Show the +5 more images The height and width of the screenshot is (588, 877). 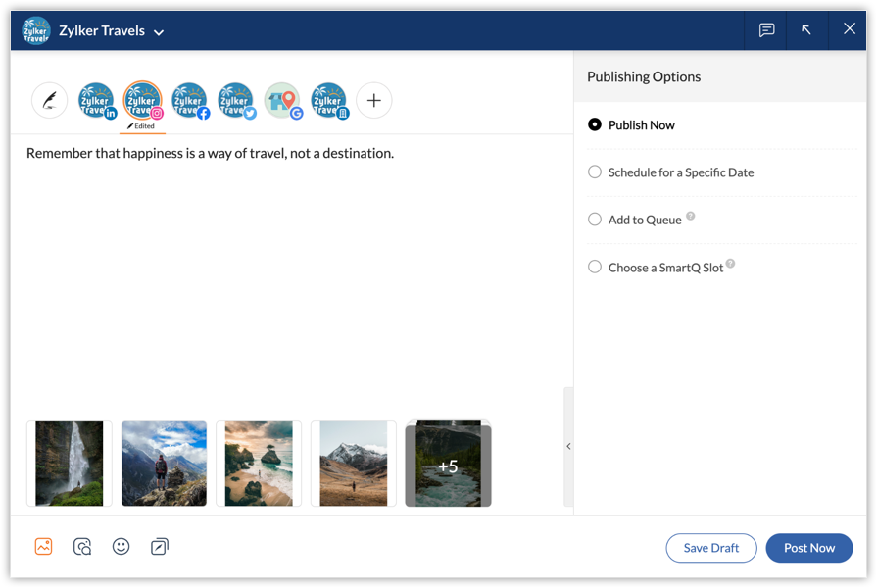click(448, 464)
